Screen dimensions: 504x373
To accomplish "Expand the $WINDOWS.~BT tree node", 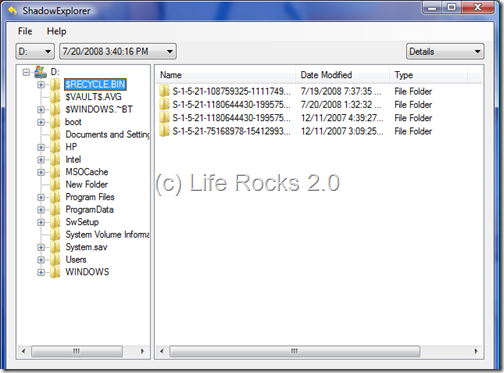I will [41, 110].
